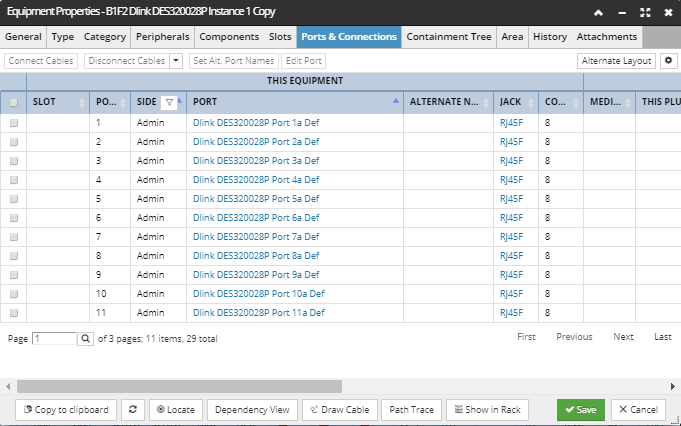This screenshot has height=426, width=681.
Task: Sort the PO... column arrows
Action: 123,102
